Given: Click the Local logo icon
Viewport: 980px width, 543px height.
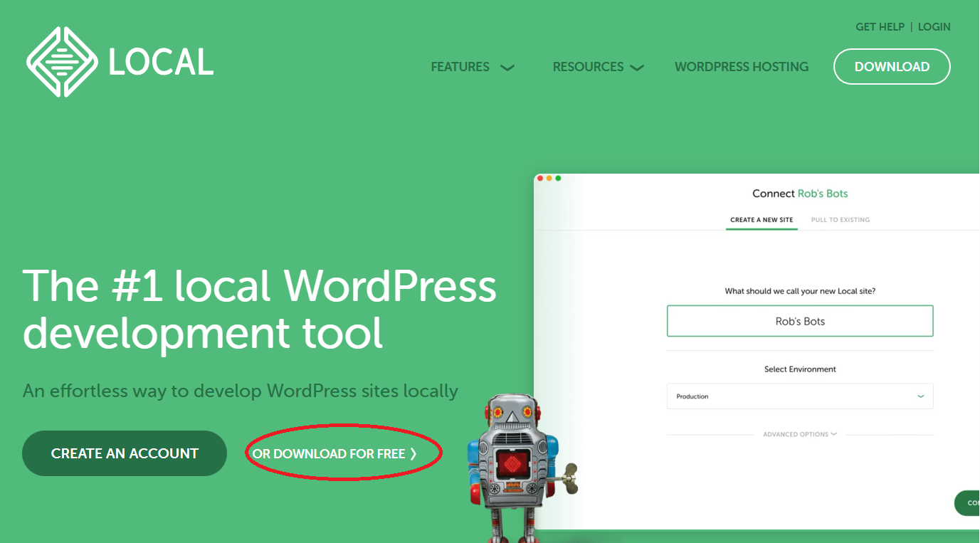Looking at the screenshot, I should 62,62.
